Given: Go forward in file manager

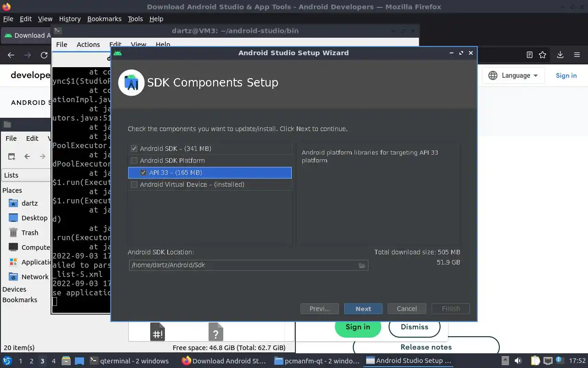Looking at the screenshot, I should tap(42, 156).
